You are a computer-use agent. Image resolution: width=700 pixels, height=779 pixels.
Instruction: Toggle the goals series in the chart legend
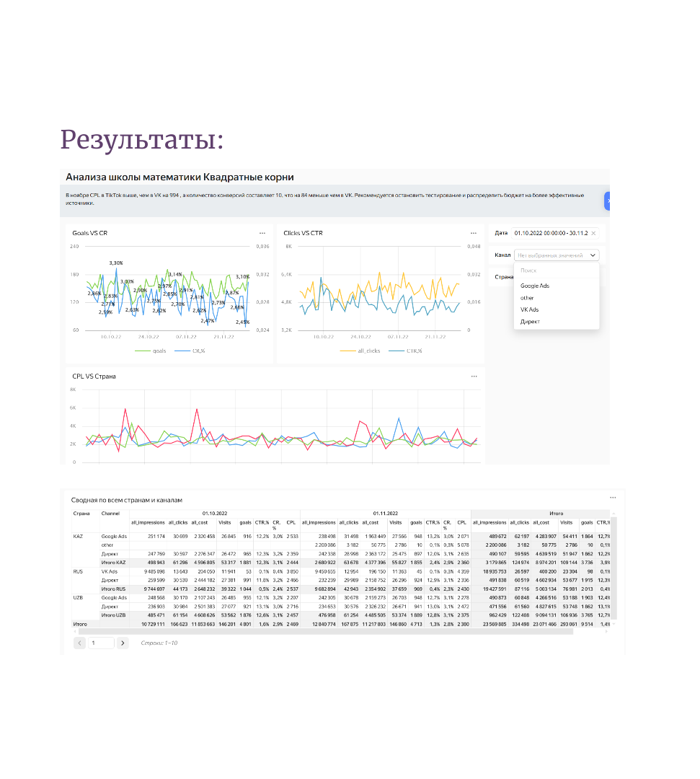[x=151, y=351]
